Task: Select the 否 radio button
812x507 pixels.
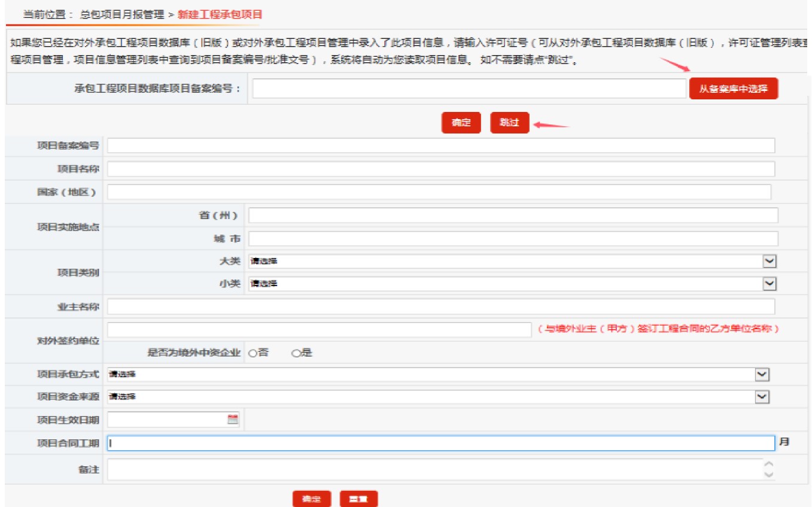Action: [x=253, y=353]
